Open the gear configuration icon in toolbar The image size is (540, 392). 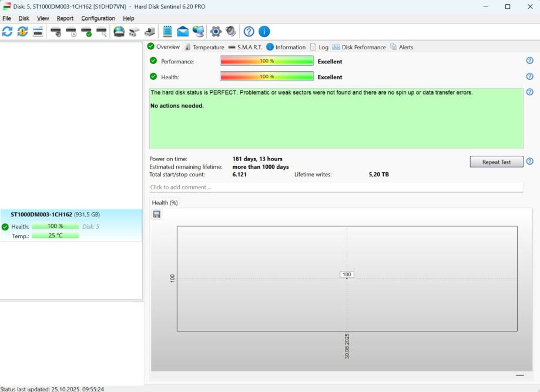click(216, 32)
